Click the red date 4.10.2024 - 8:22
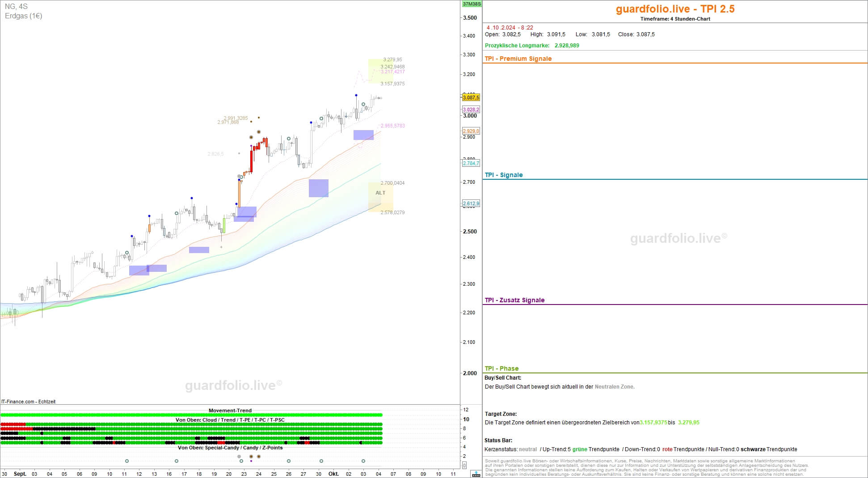The width and height of the screenshot is (868, 478). click(510, 28)
